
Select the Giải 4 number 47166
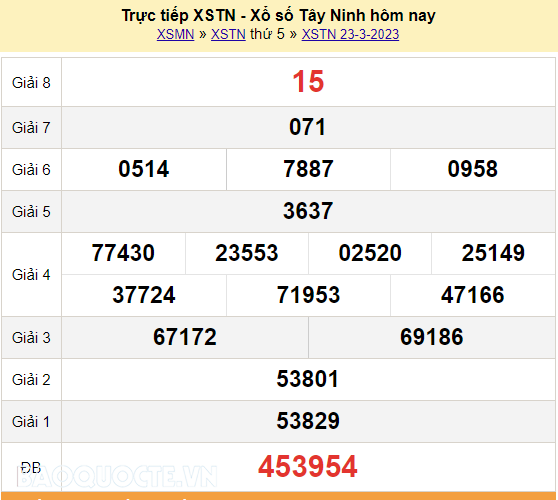tap(473, 295)
